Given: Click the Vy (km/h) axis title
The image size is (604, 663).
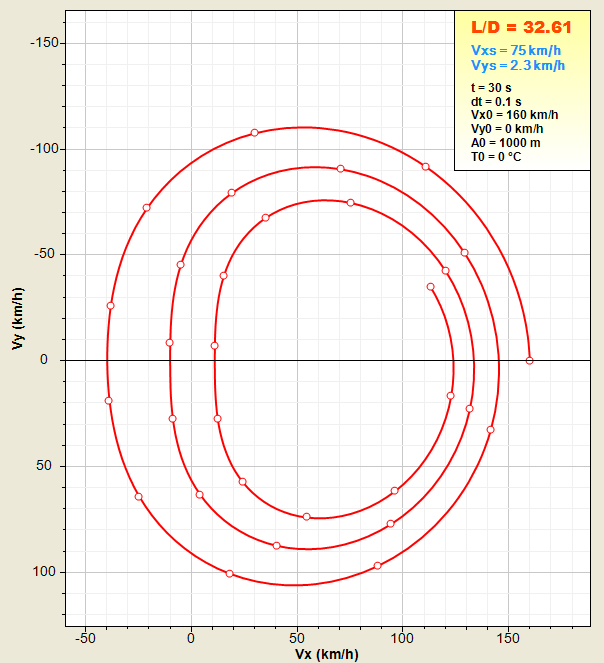Looking at the screenshot, I should pyautogui.click(x=18, y=318).
